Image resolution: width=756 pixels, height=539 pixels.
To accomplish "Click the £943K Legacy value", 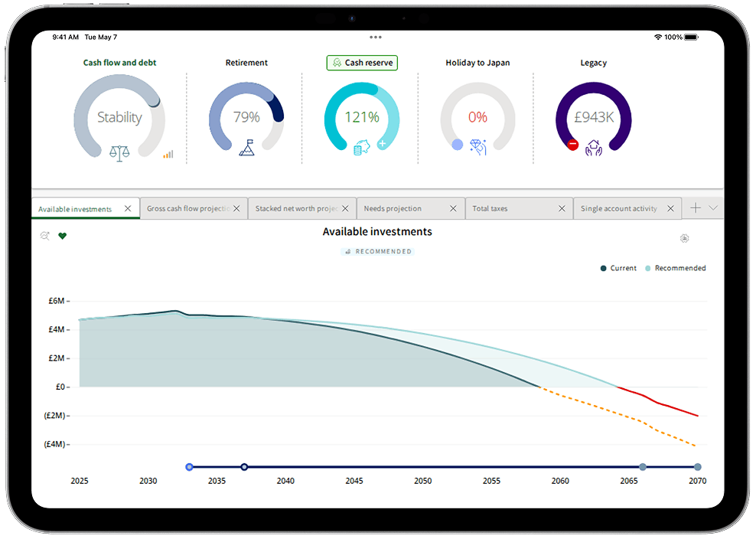I will click(x=594, y=117).
